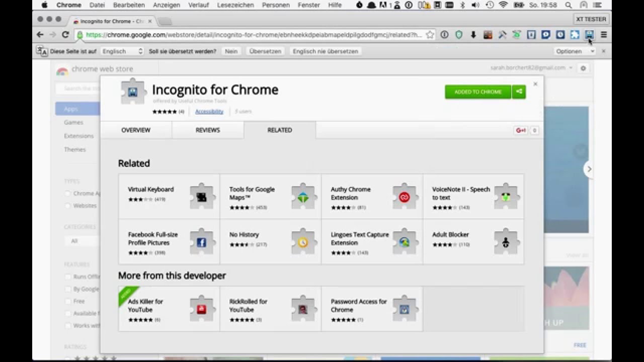Click Spotlight search in menu bar
644x362 pixels.
pyautogui.click(x=569, y=5)
